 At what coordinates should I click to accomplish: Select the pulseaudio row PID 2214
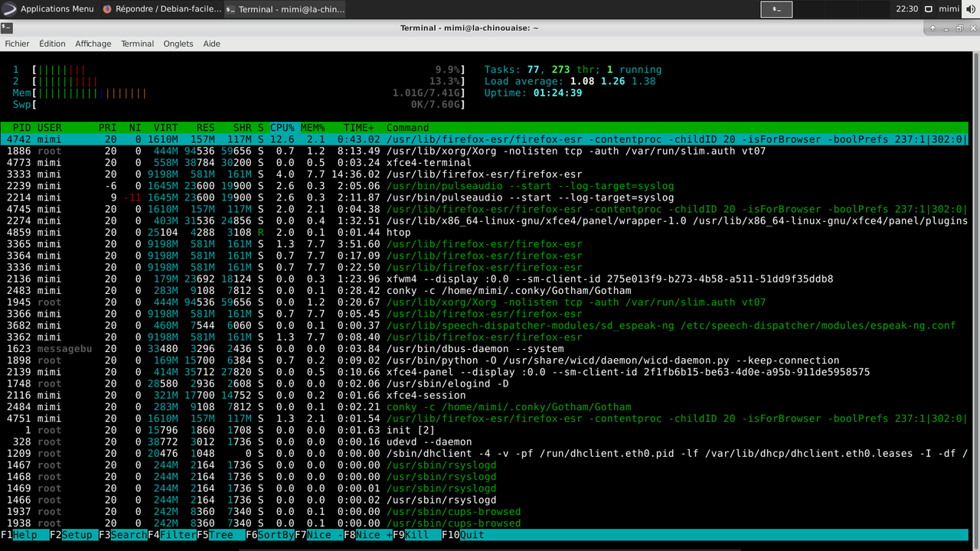tap(484, 197)
